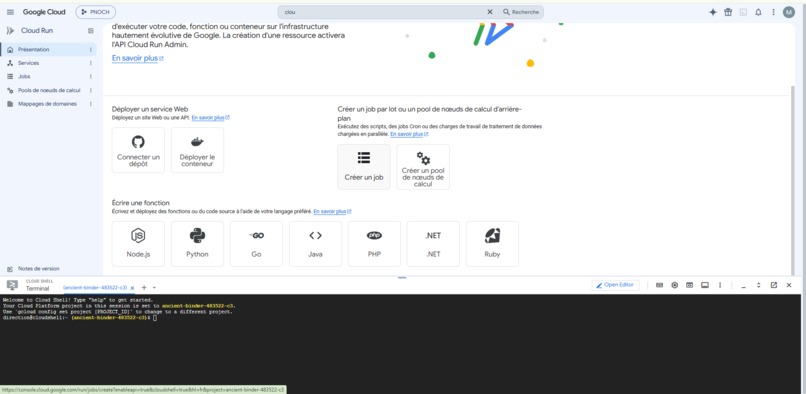The width and height of the screenshot is (806, 394).
Task: Close the Cloud Shell panel
Action: [x=789, y=285]
